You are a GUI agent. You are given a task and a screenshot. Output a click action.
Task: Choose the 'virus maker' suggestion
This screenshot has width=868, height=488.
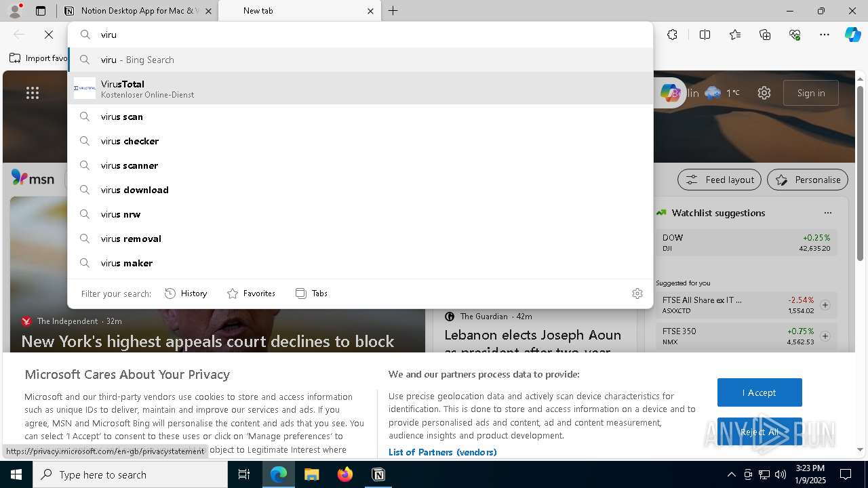point(360,263)
